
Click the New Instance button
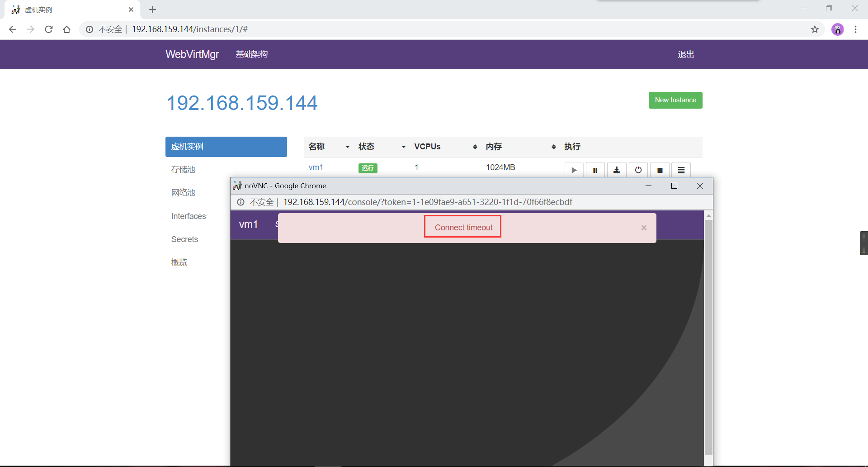(675, 100)
